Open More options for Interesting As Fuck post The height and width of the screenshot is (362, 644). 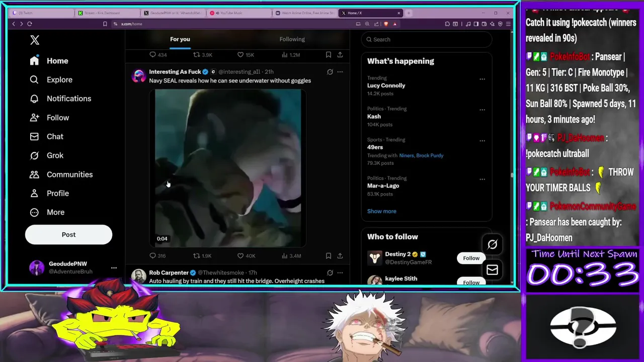pos(340,72)
